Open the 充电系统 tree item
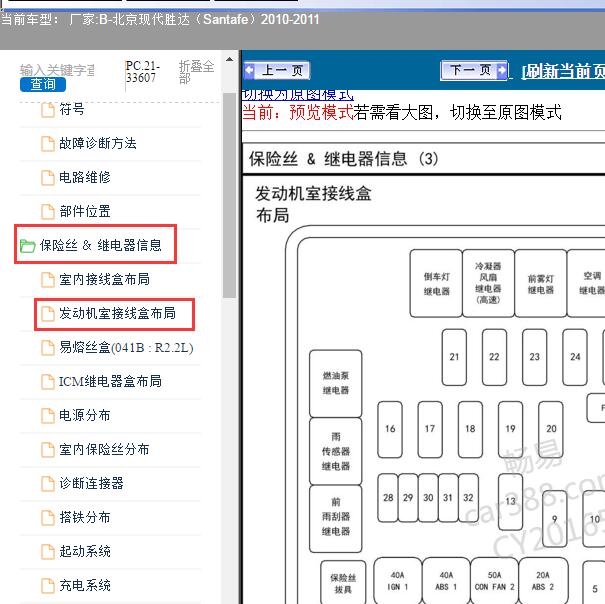 (85, 585)
